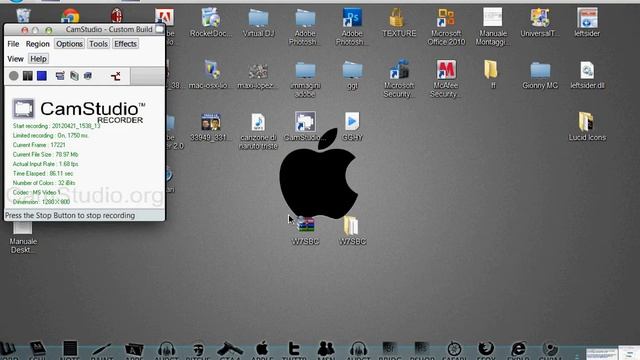Open the Options menu in CamStudio
Screen dimensions: 640x360
pos(69,44)
